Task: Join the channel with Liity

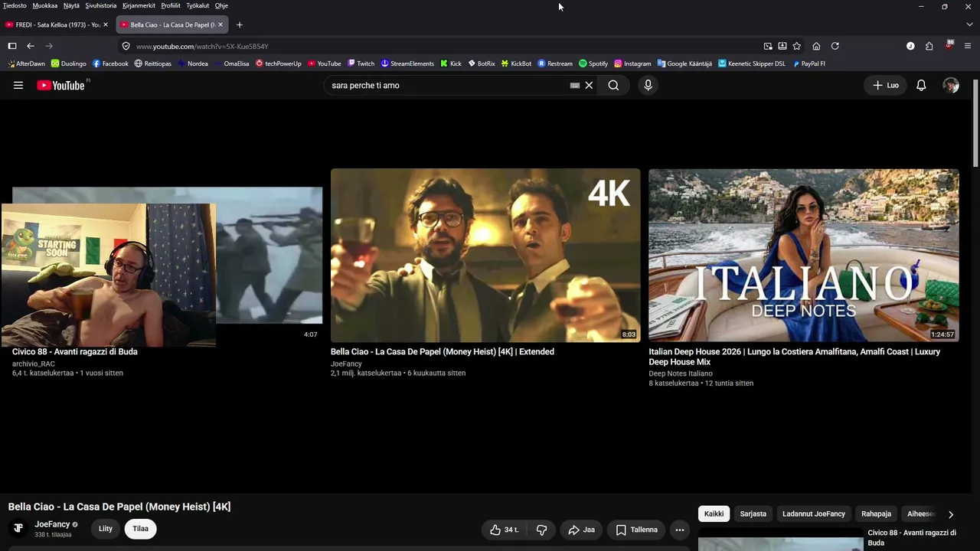Action: [x=106, y=529]
